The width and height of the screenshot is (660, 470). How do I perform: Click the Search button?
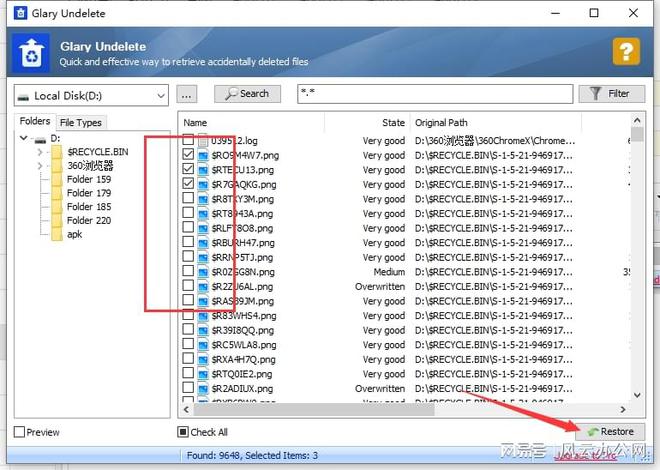[x=248, y=94]
